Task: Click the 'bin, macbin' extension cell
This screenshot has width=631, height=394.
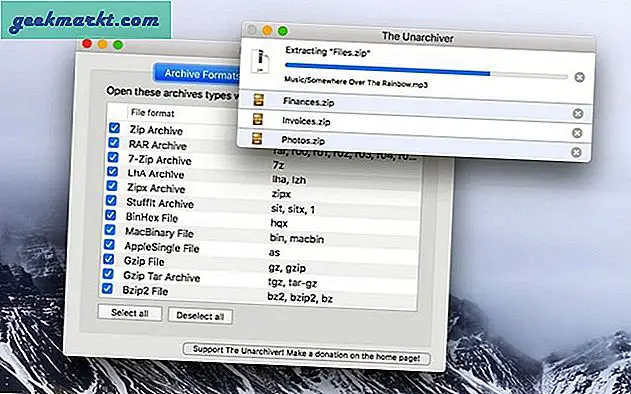Action: 297,239
